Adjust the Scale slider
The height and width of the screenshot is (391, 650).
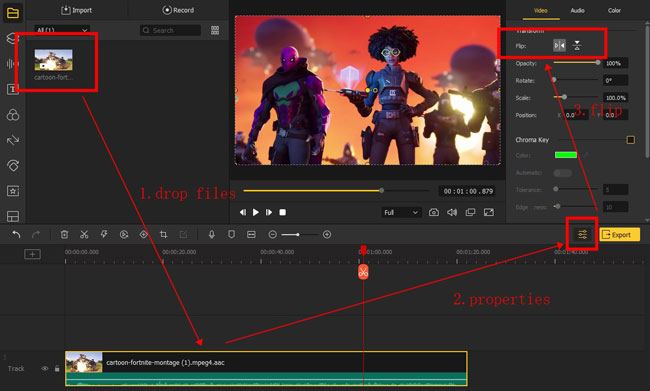(576, 97)
